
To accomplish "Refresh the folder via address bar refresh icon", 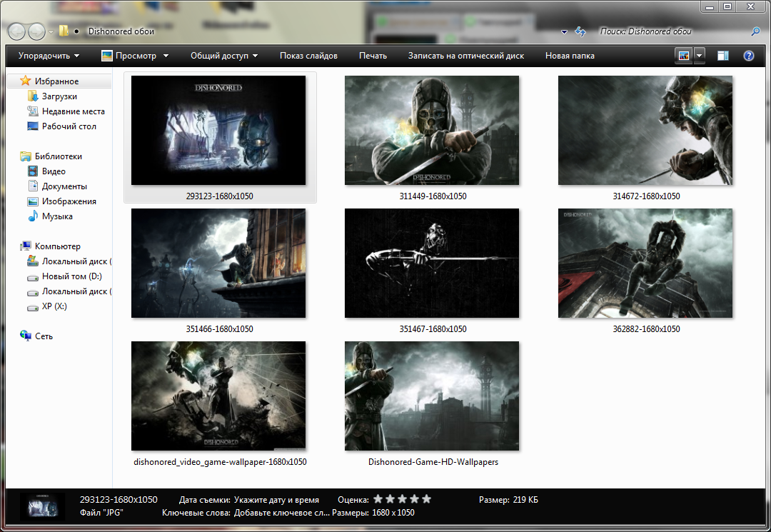I will pos(580,31).
